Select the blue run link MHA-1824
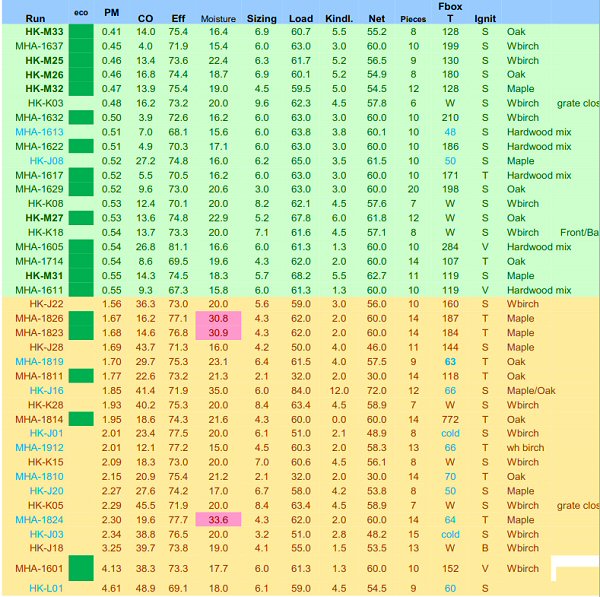Image resolution: width=600 pixels, height=597 pixels. (39, 520)
